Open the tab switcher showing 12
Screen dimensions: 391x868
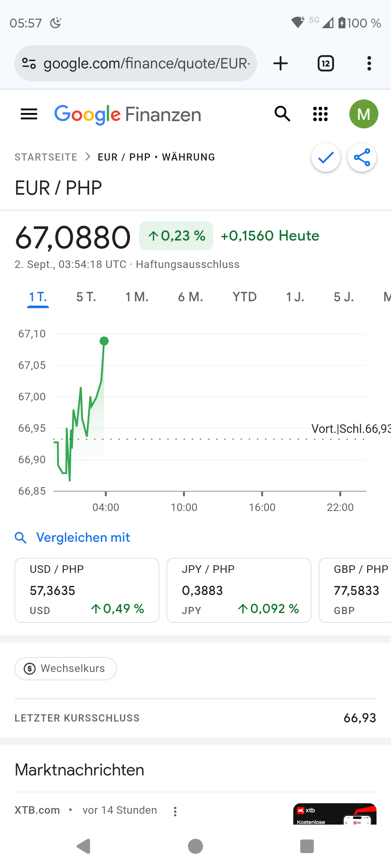click(325, 64)
